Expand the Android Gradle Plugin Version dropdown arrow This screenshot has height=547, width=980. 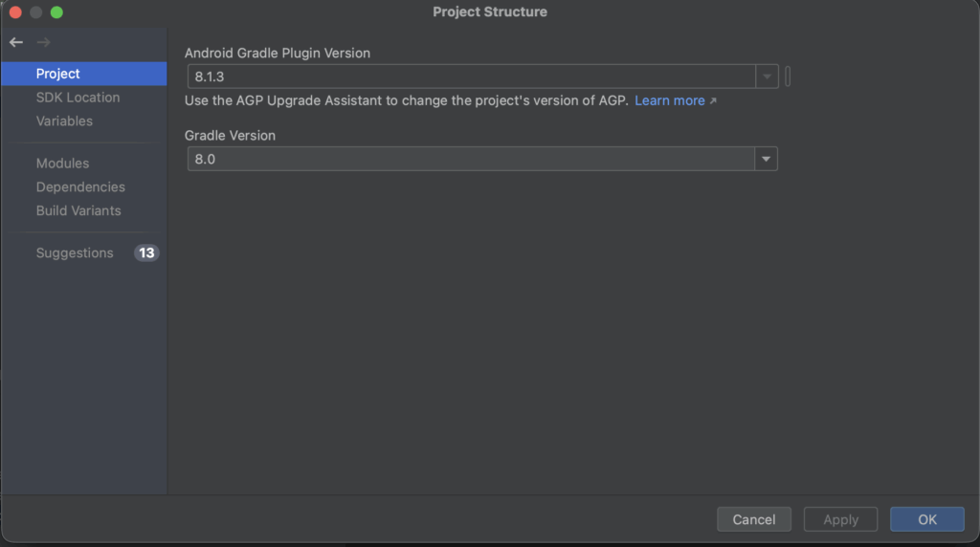(767, 77)
